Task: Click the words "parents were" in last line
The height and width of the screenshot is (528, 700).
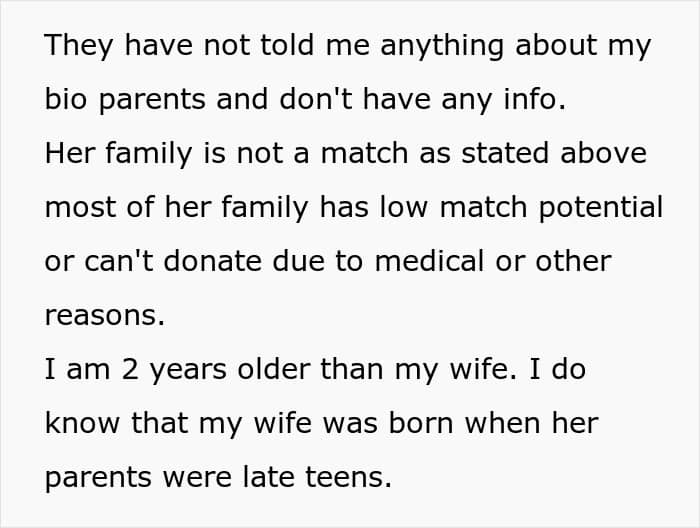Action: pos(138,478)
